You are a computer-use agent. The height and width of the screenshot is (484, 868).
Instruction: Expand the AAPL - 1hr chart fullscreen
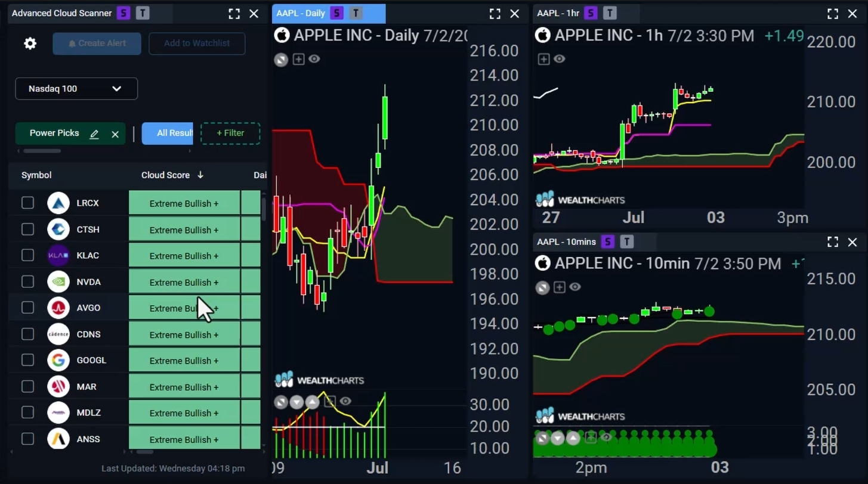(x=833, y=14)
